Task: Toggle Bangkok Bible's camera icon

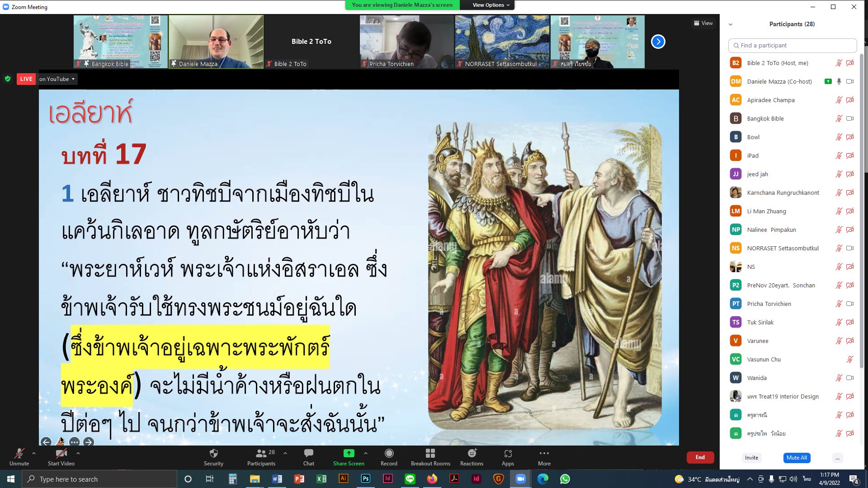Action: coord(850,118)
